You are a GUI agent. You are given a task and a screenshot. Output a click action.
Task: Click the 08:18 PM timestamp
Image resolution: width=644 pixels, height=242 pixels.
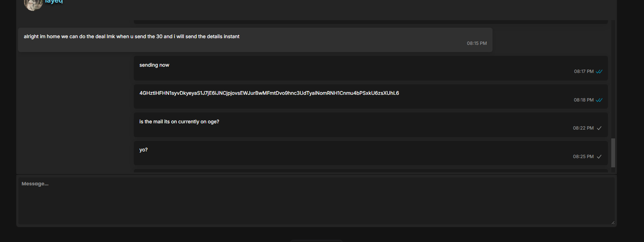coord(584,100)
